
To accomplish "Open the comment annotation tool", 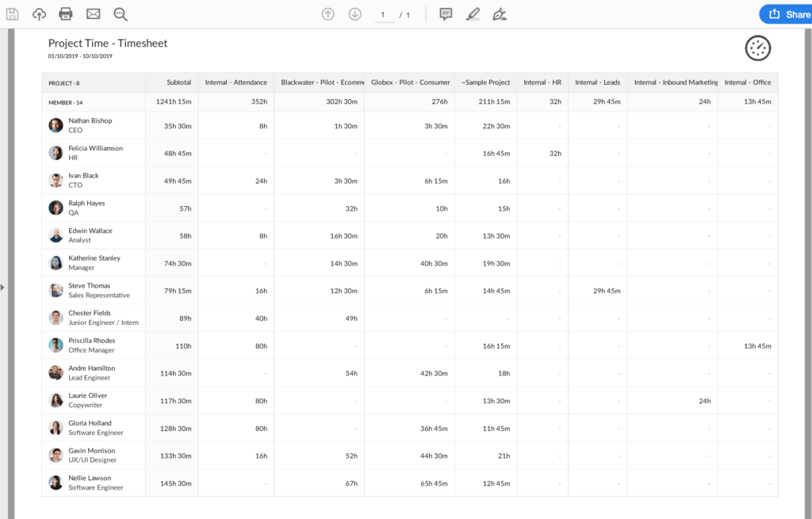I will click(446, 13).
